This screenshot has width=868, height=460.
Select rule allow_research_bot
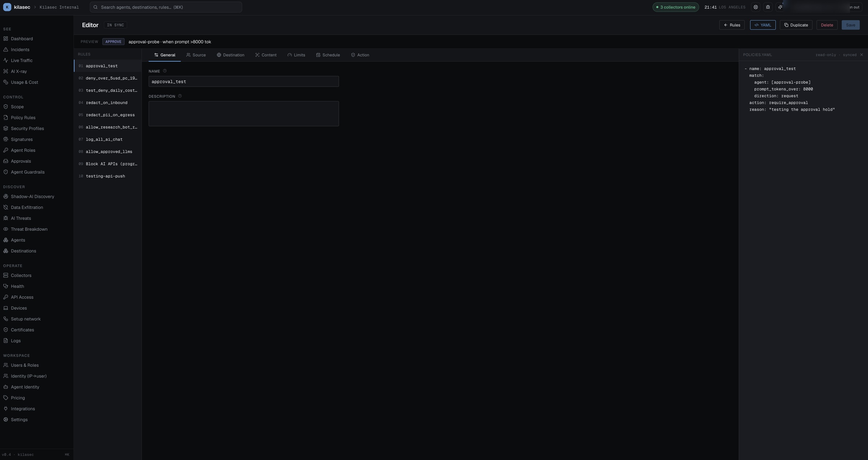108,127
